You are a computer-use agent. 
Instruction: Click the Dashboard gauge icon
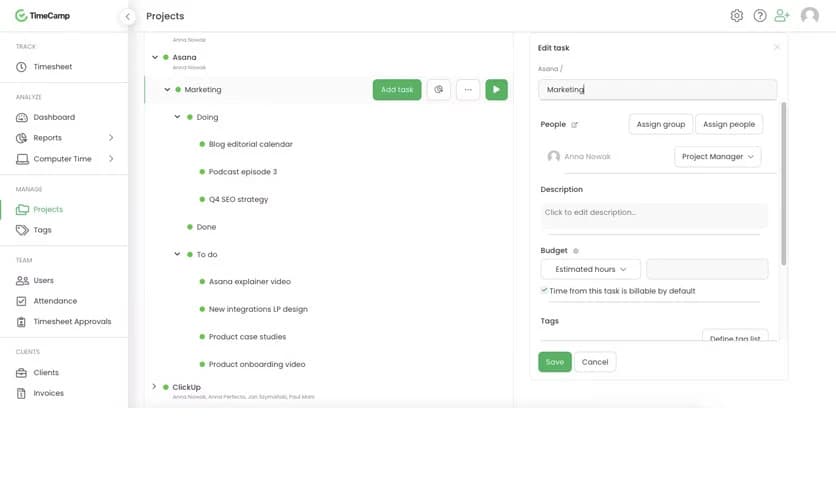22,117
